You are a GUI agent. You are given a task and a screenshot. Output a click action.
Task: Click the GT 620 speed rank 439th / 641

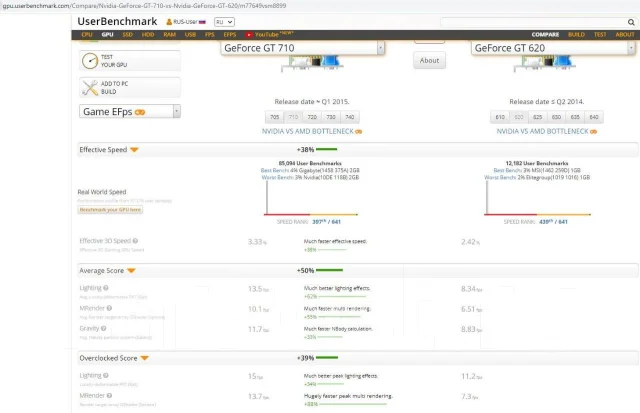coord(553,222)
